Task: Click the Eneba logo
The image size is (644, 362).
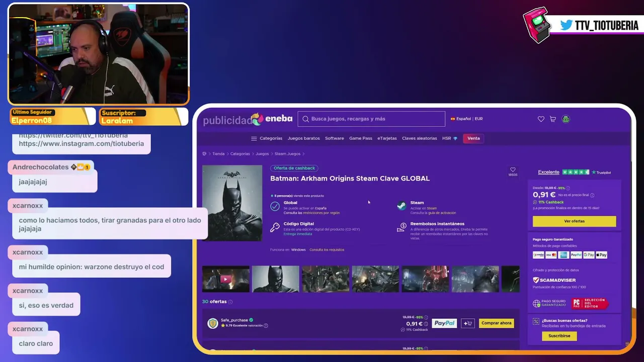Action: click(272, 119)
